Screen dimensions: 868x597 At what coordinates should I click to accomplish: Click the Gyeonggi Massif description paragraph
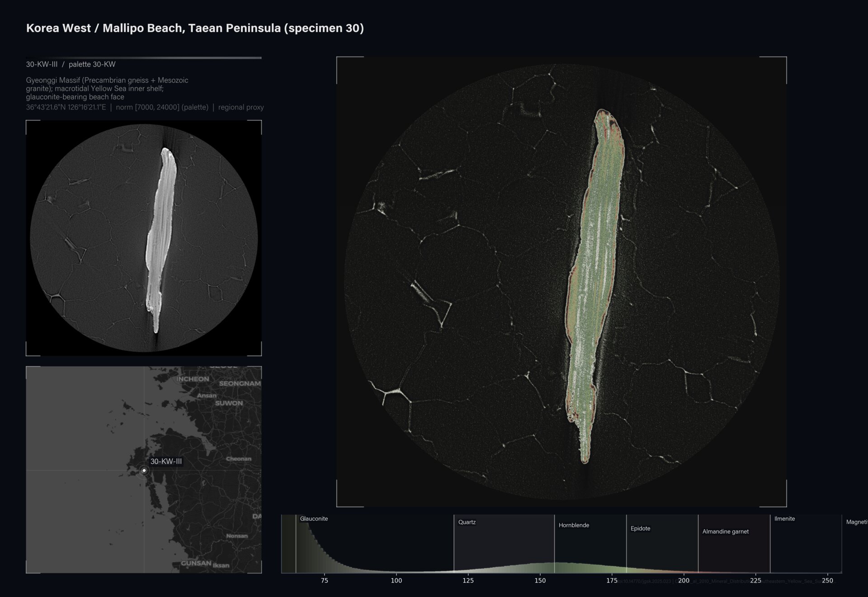107,88
